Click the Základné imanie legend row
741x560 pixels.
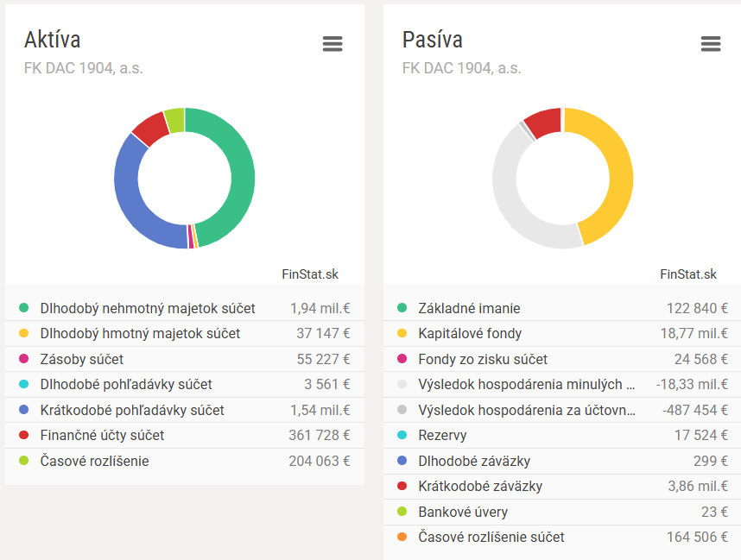coord(469,308)
